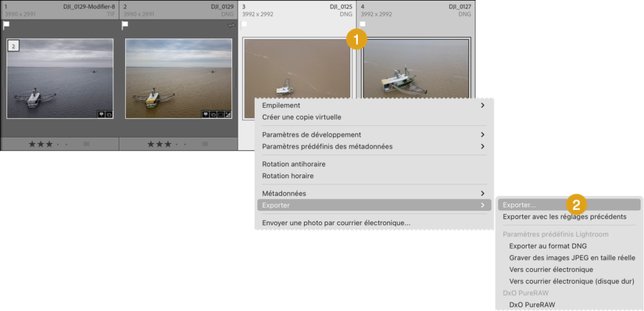Click the 3992 x 2992 dimensions of DJI_0125
Image resolution: width=644 pixels, height=311 pixels.
tap(257, 14)
